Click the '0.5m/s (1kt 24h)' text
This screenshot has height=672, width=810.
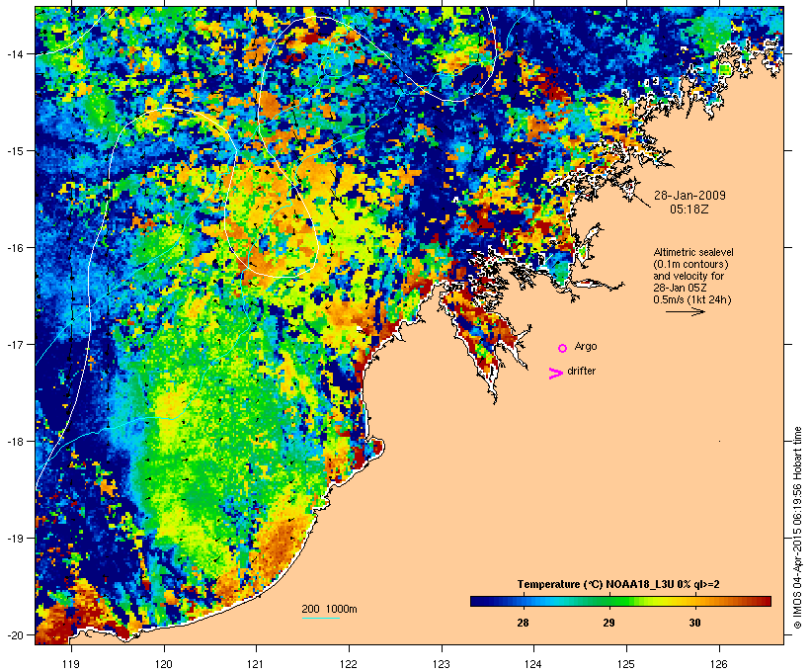[692, 299]
